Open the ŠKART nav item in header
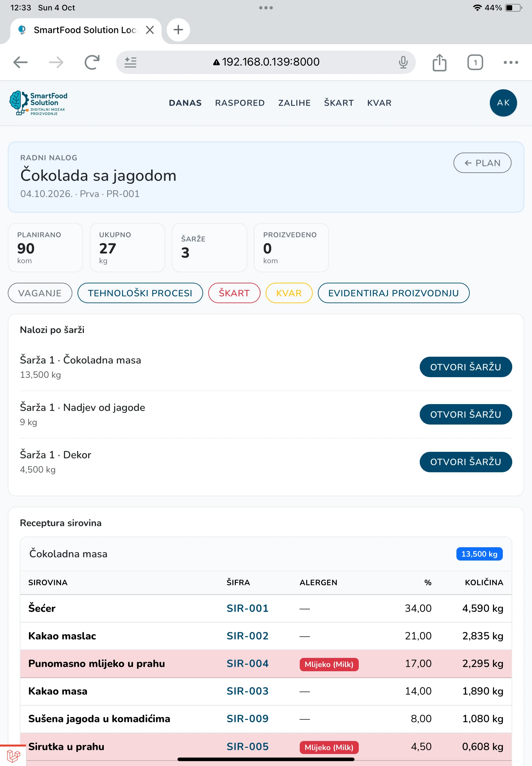 (x=339, y=103)
